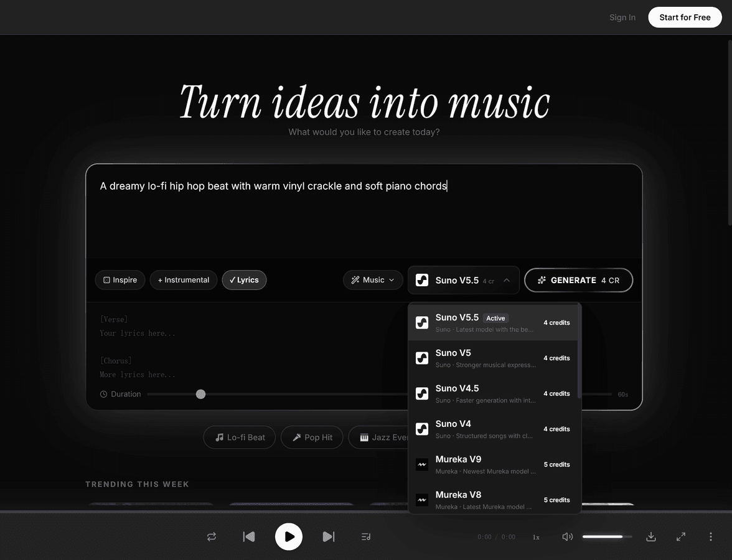Click the Generate 4 CR button
732x560 pixels.
click(x=578, y=280)
